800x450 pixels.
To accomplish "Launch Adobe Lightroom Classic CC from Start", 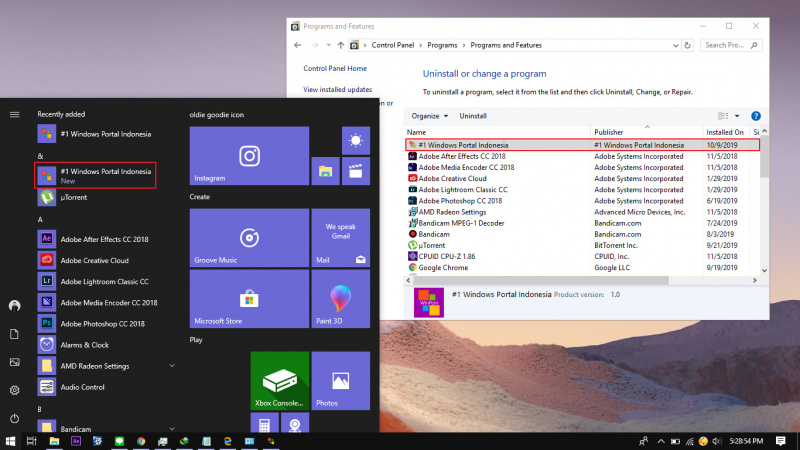I will pos(105,281).
